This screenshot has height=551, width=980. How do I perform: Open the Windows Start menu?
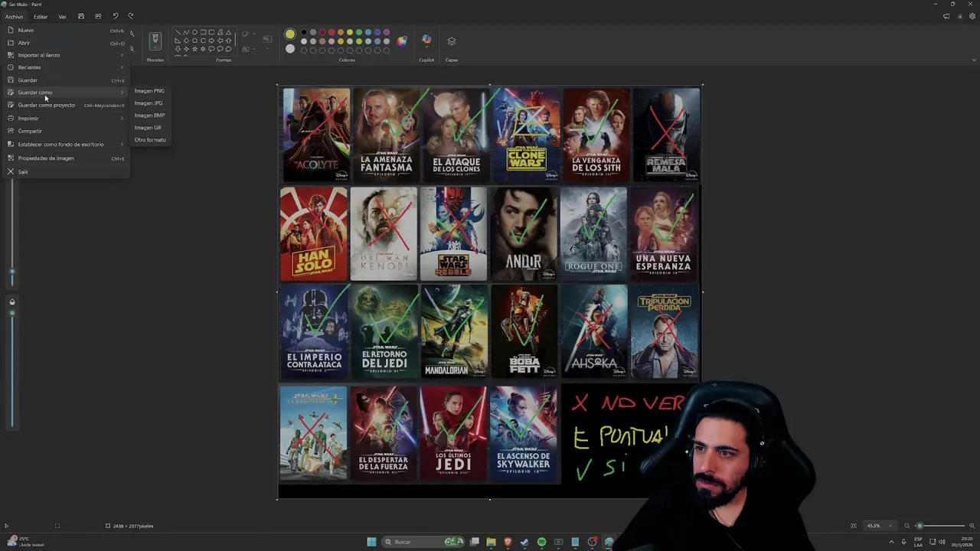[371, 542]
